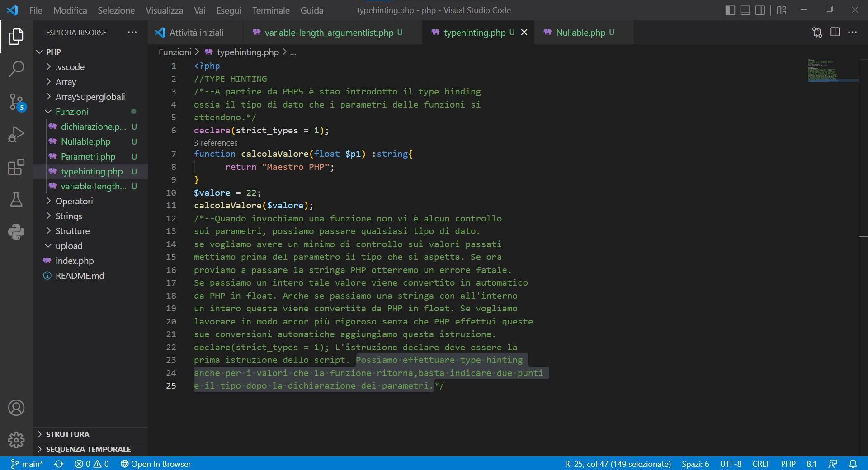Split the editor to the right
The image size is (868, 470).
coord(835,32)
